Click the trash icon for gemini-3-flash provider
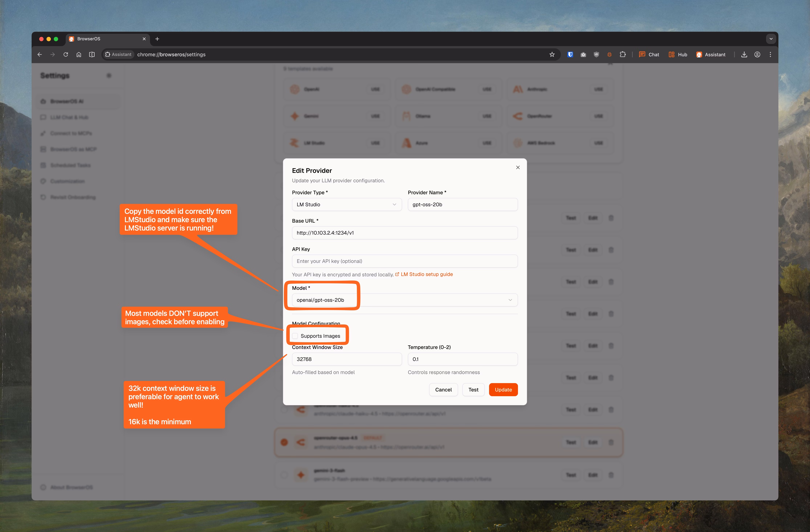The width and height of the screenshot is (810, 532). pyautogui.click(x=611, y=475)
